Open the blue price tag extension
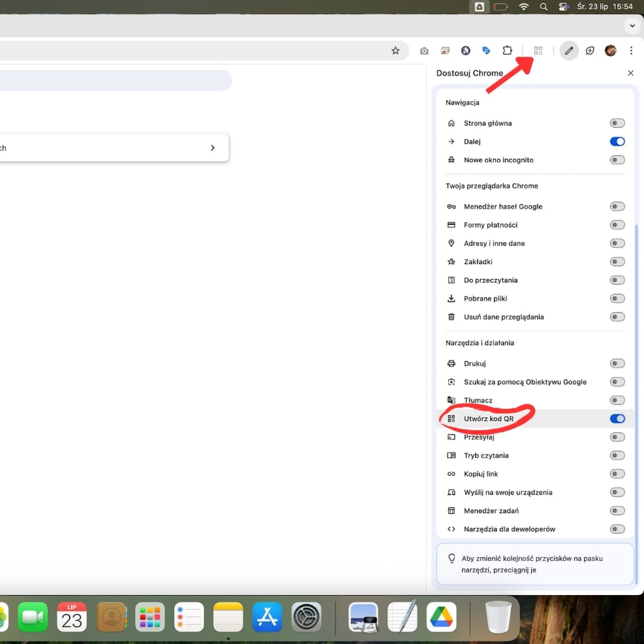 [x=486, y=51]
